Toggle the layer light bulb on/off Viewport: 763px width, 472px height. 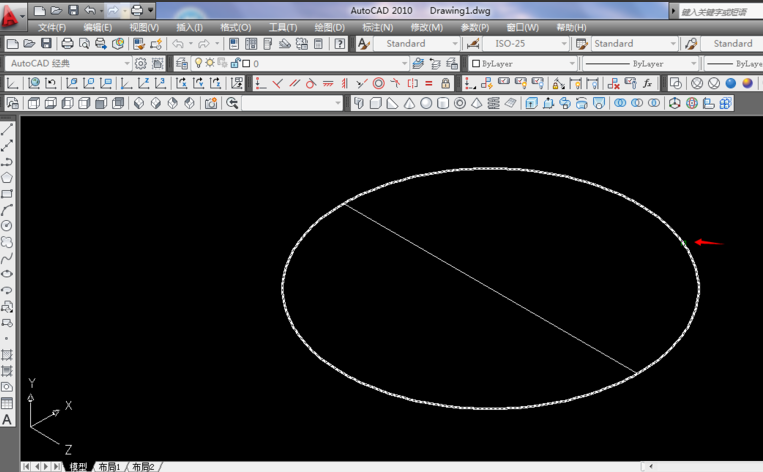pos(198,63)
